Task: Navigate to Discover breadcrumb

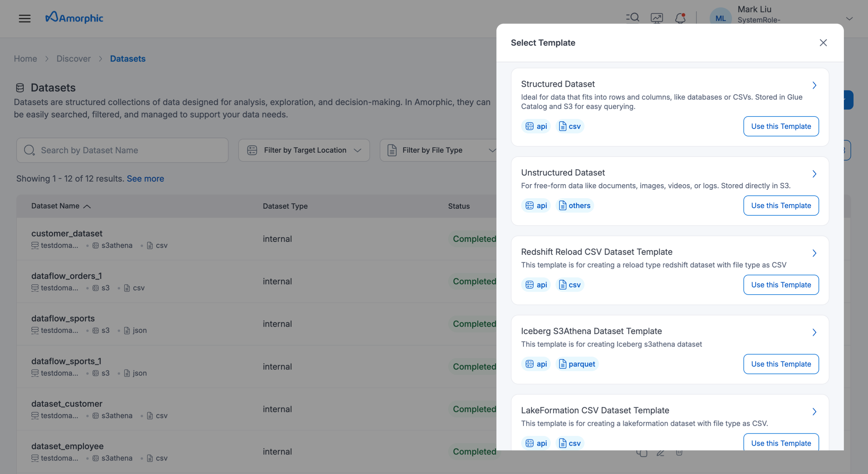Action: [x=74, y=59]
